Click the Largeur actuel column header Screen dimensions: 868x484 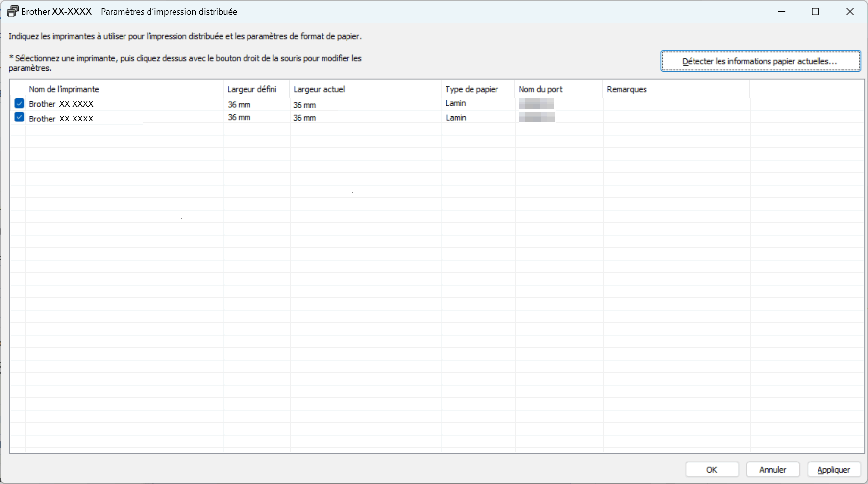(x=319, y=89)
